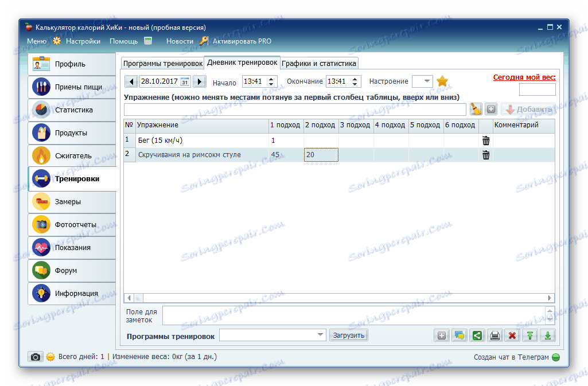The height and width of the screenshot is (386, 588).
Task: Open the Помощь menu
Action: pos(124,41)
